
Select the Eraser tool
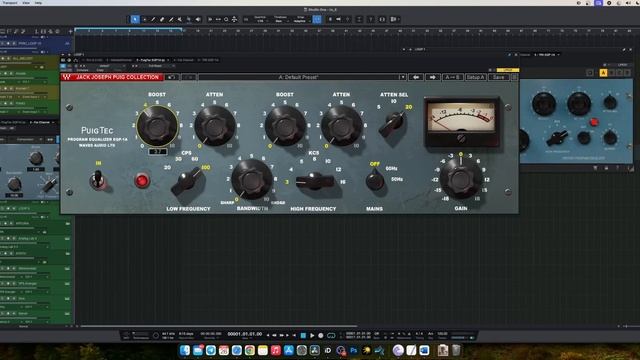(x=162, y=19)
